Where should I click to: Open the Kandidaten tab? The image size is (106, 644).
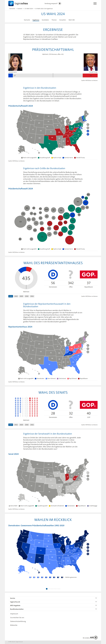click(45, 20)
